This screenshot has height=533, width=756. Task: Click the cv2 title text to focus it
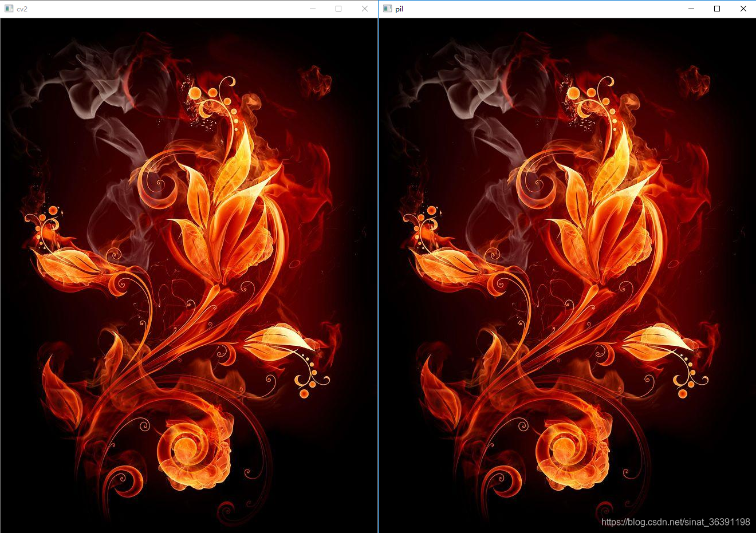point(21,9)
